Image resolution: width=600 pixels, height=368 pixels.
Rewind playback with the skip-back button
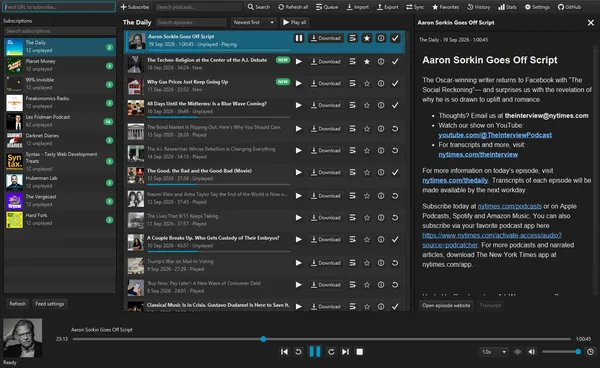coord(298,352)
